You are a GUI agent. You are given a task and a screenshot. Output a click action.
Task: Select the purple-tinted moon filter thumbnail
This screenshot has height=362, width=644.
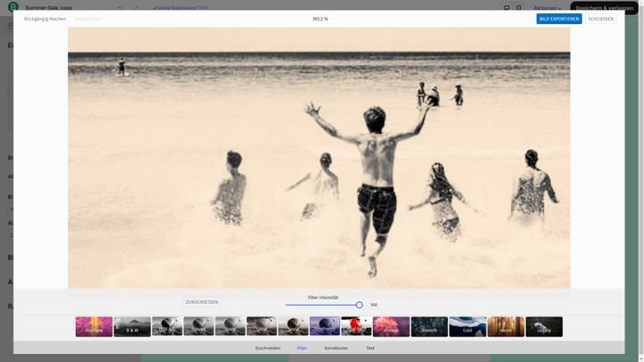click(x=325, y=327)
